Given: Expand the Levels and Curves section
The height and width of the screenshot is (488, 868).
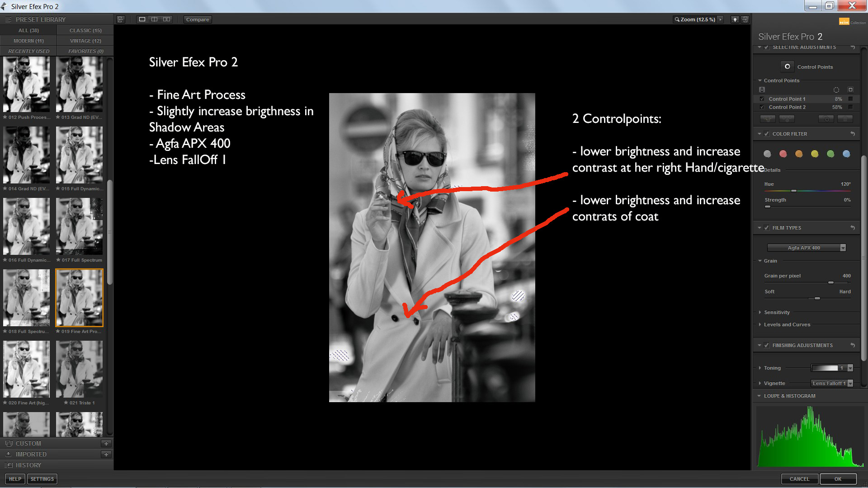Looking at the screenshot, I should click(x=787, y=324).
